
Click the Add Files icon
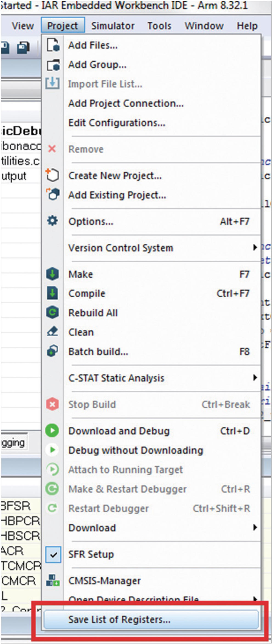(x=53, y=45)
